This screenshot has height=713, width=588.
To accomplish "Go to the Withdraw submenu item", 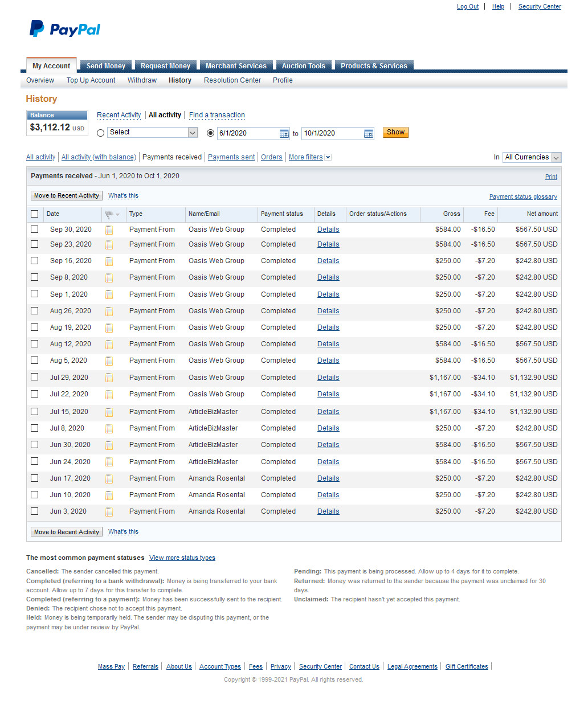I will pyautogui.click(x=142, y=80).
